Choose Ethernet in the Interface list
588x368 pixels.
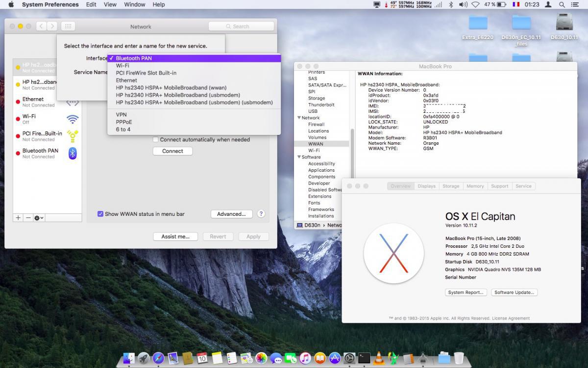(194, 80)
